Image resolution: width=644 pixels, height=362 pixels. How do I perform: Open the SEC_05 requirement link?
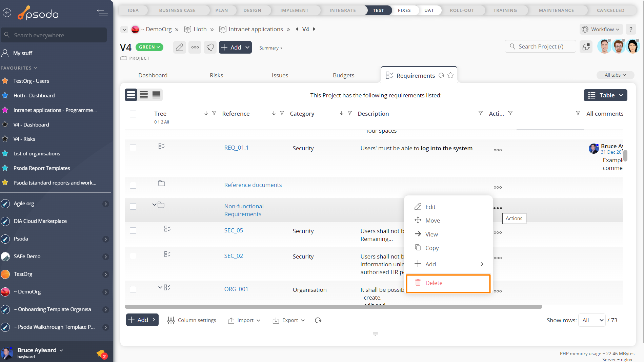[x=234, y=230]
